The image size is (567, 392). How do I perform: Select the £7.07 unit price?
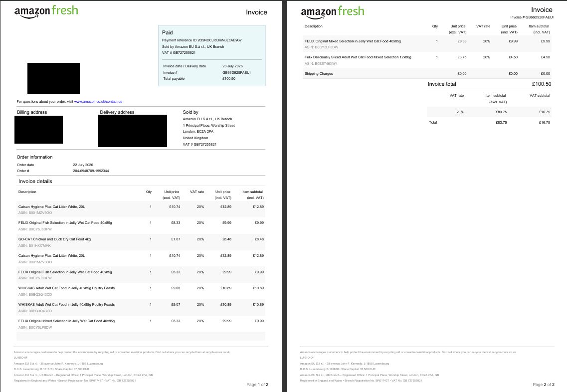point(176,239)
